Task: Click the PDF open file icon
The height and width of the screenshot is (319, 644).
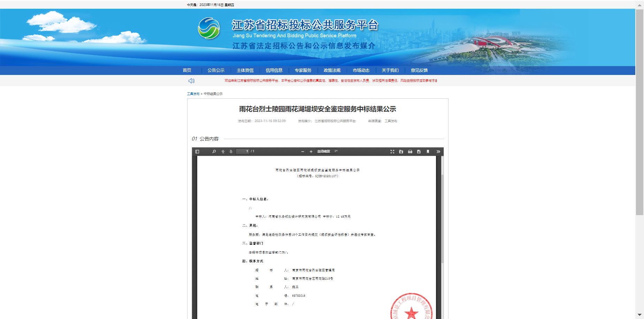Action: [401, 152]
